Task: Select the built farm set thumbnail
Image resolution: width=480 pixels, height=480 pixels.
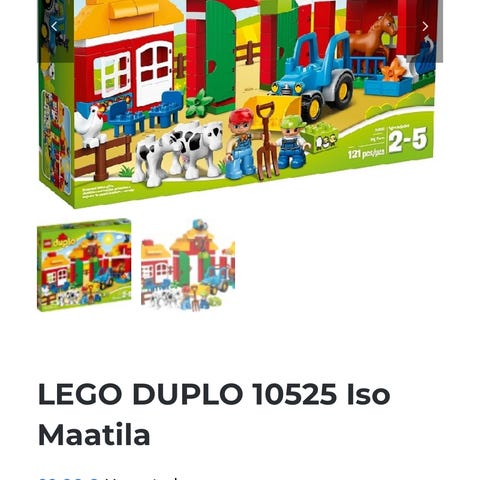Action: (x=188, y=265)
